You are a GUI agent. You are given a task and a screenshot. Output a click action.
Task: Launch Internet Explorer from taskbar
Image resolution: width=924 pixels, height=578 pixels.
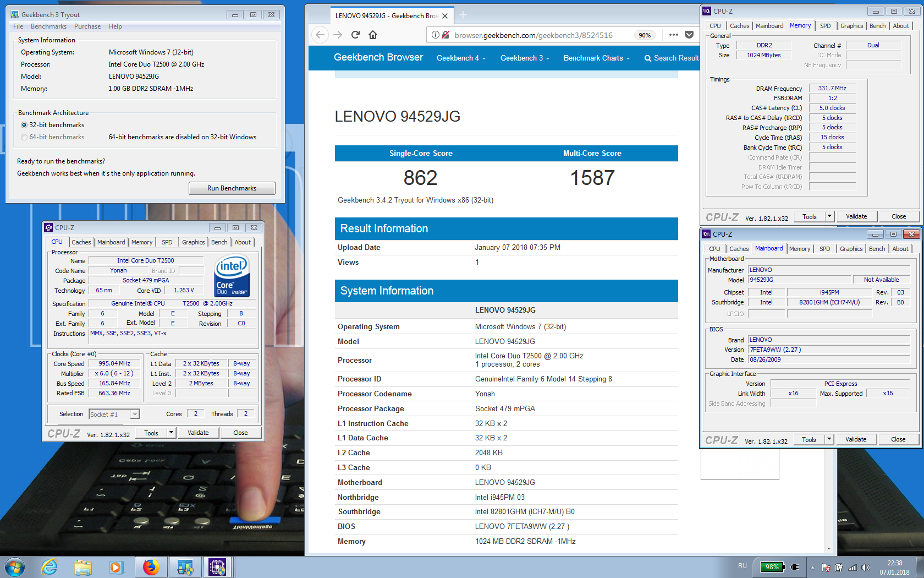(50, 567)
